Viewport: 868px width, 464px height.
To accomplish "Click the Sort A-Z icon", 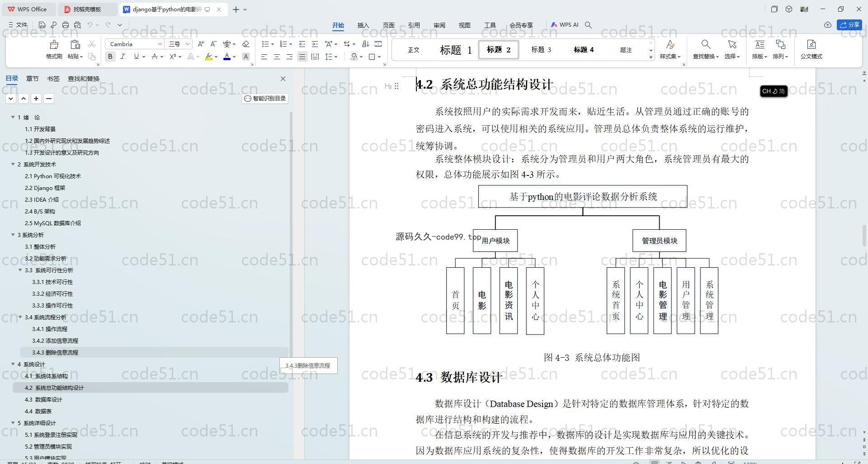I will pos(365,44).
